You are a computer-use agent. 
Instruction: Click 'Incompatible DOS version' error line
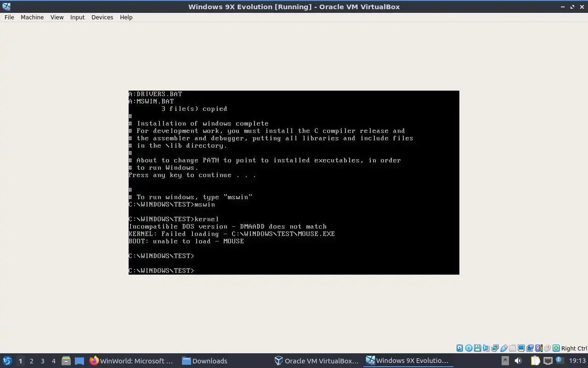pos(227,226)
